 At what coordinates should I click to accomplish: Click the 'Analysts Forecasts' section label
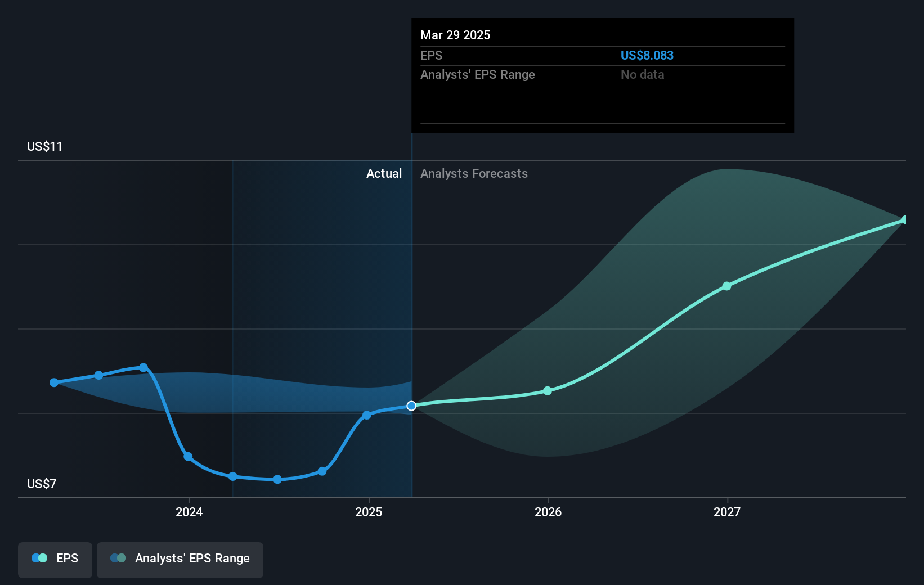click(x=474, y=173)
